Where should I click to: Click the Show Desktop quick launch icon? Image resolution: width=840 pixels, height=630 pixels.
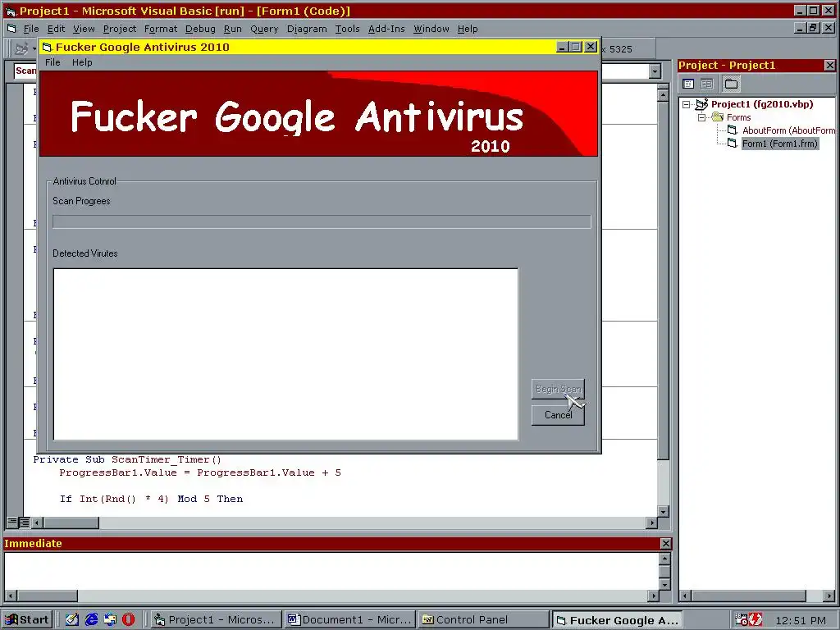(x=72, y=620)
